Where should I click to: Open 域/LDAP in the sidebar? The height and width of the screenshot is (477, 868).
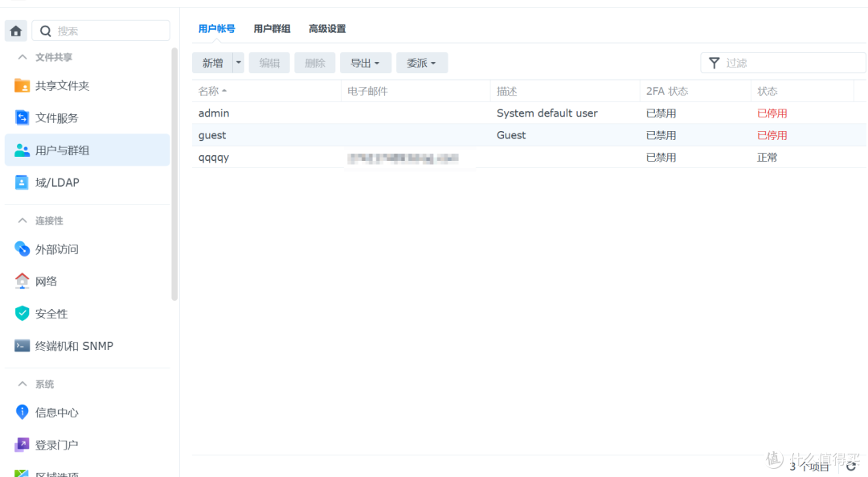pyautogui.click(x=88, y=183)
